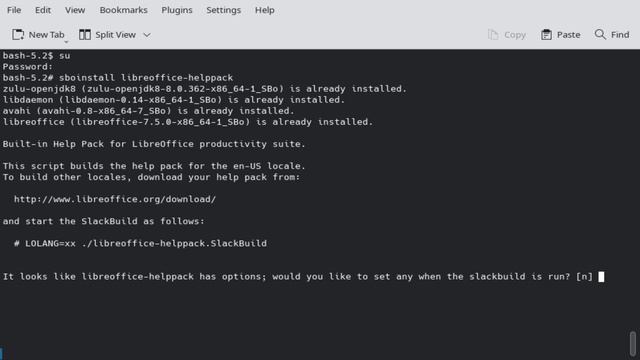Screen dimensions: 640x360
Task: Open the File menu
Action: click(14, 10)
